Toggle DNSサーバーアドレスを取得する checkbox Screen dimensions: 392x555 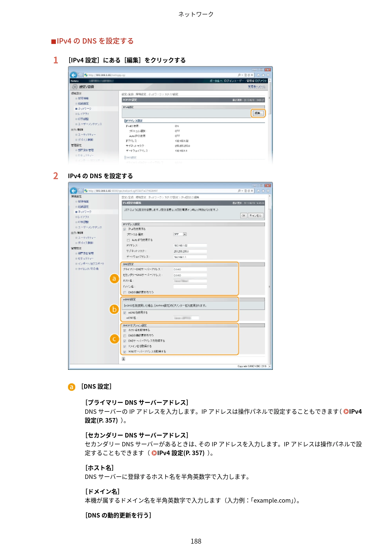click(125, 341)
